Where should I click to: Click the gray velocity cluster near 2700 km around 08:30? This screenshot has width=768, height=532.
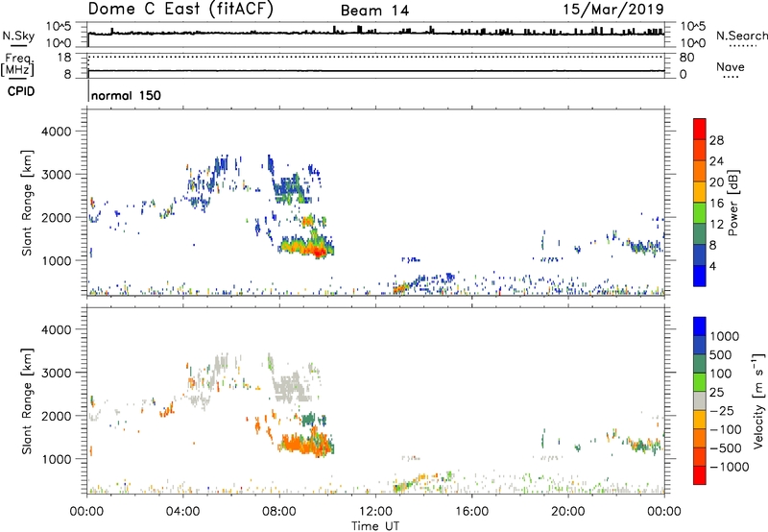[x=292, y=387]
